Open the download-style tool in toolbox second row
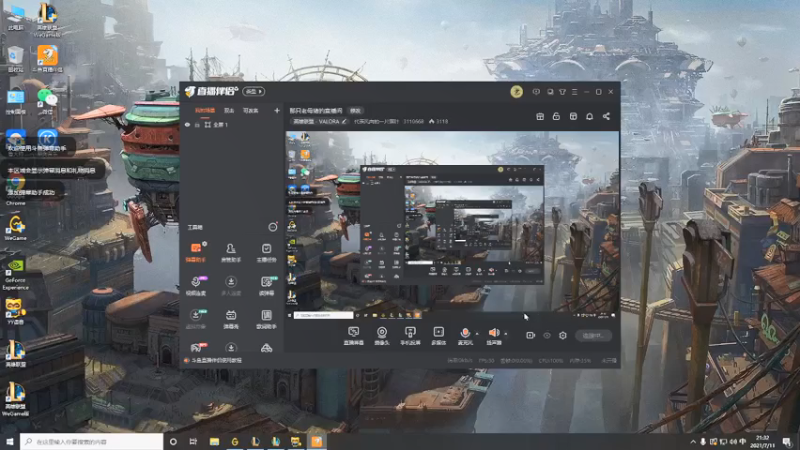The image size is (800, 450). [x=231, y=286]
